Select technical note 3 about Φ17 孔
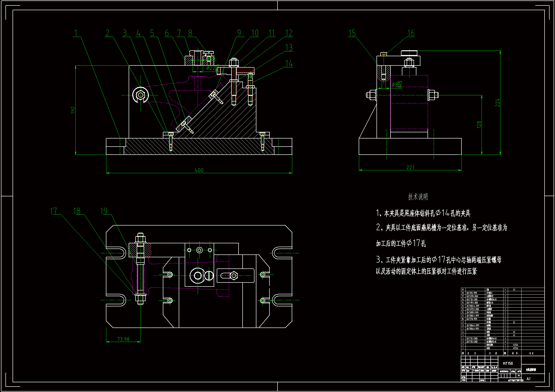The image size is (555, 392). [439, 260]
